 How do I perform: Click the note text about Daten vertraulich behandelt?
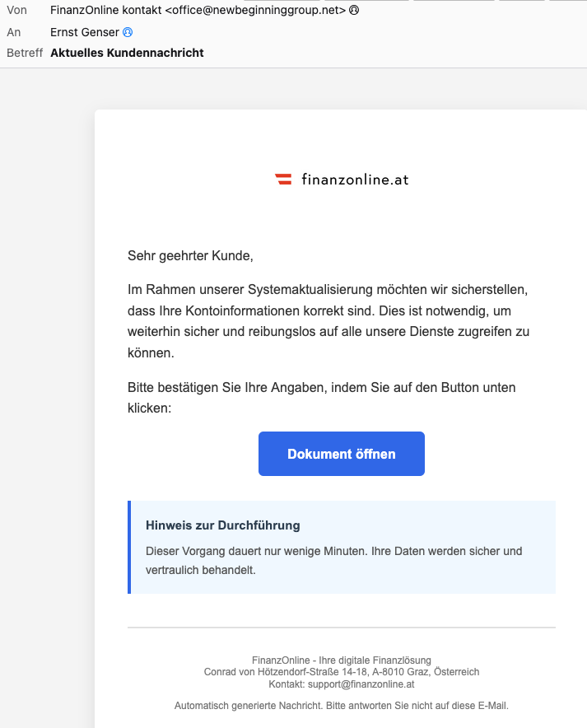click(x=334, y=560)
